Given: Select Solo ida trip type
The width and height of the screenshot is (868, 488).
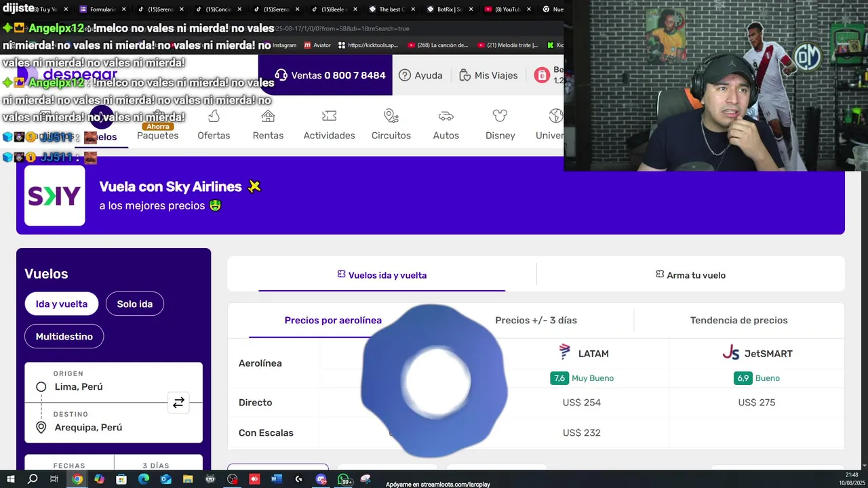Looking at the screenshot, I should 135,304.
